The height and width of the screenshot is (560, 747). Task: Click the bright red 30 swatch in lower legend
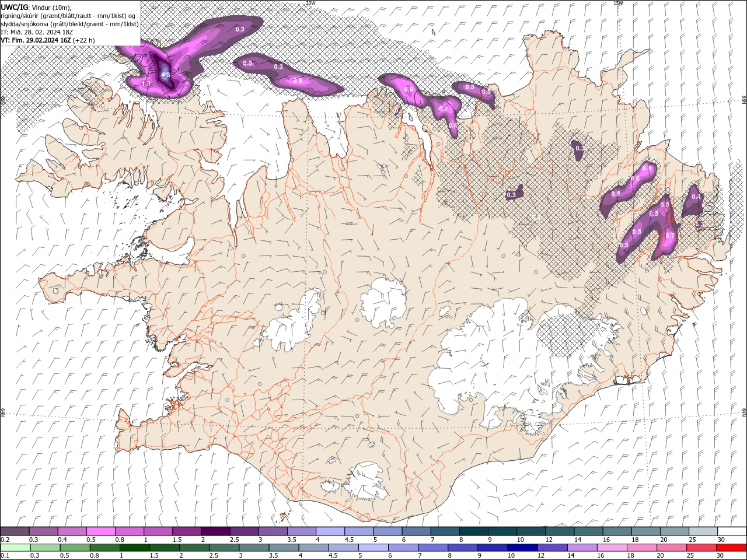tap(731, 548)
